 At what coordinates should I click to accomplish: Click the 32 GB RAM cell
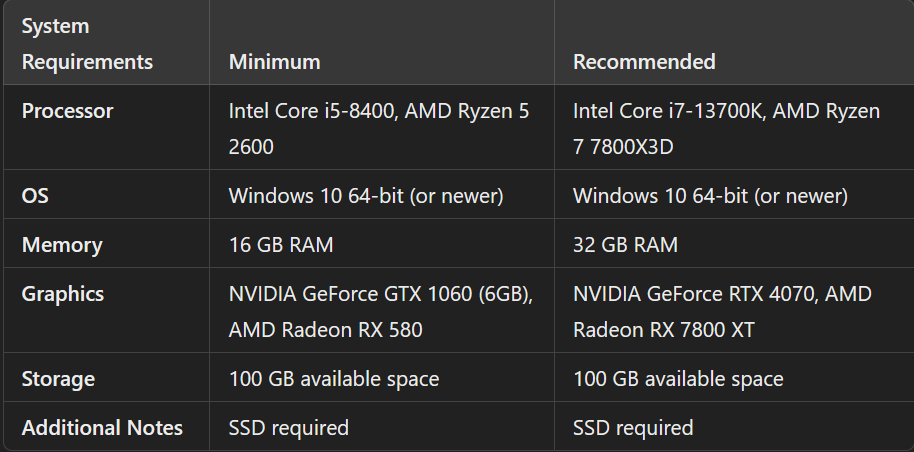[x=625, y=245]
